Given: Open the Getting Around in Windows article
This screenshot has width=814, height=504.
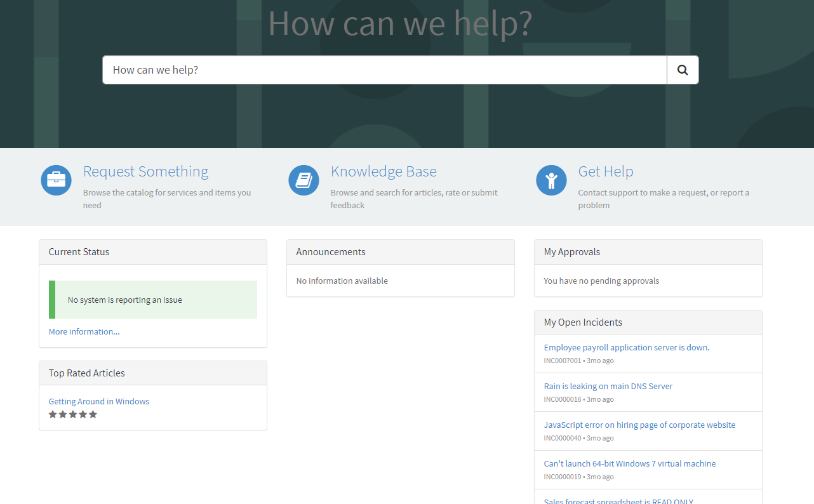Looking at the screenshot, I should coord(99,401).
